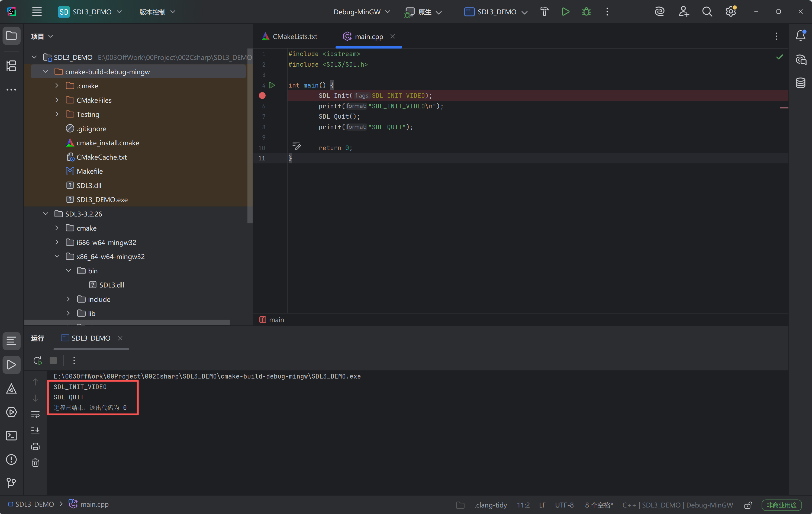
Task: Open the Git version control tool icon
Action: [11, 483]
